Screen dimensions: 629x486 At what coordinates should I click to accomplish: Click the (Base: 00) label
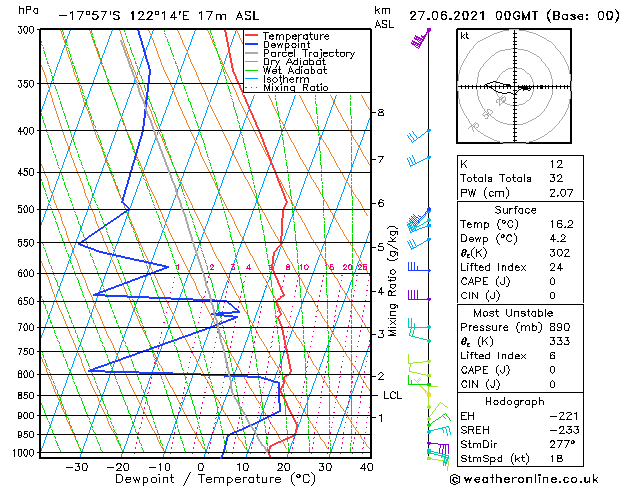tap(583, 16)
